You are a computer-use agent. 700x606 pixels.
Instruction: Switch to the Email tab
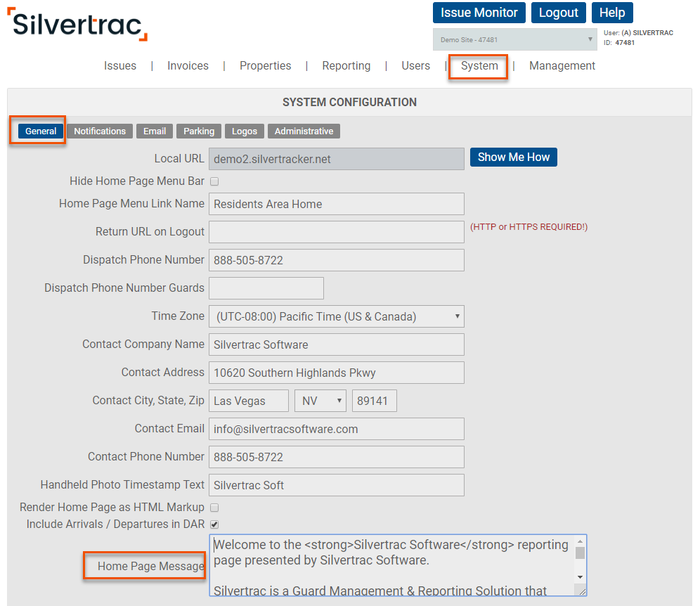(x=155, y=131)
